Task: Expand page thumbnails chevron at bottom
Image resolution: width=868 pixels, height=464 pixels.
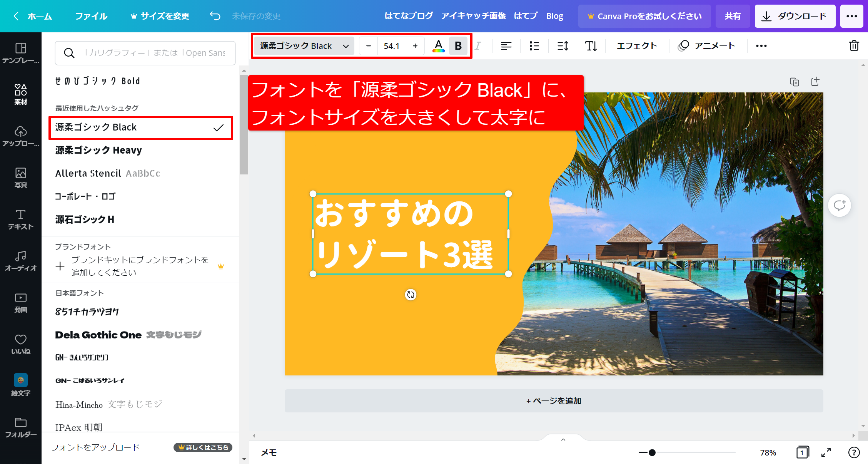Action: pyautogui.click(x=563, y=439)
